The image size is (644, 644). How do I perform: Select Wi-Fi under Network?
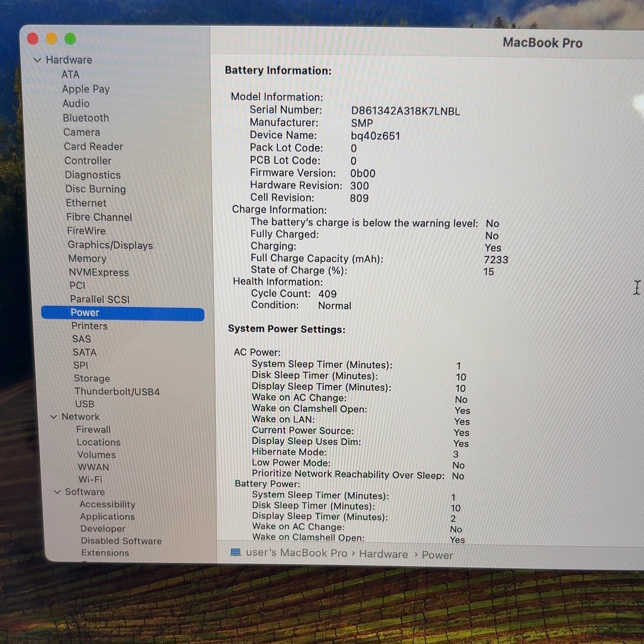[90, 479]
